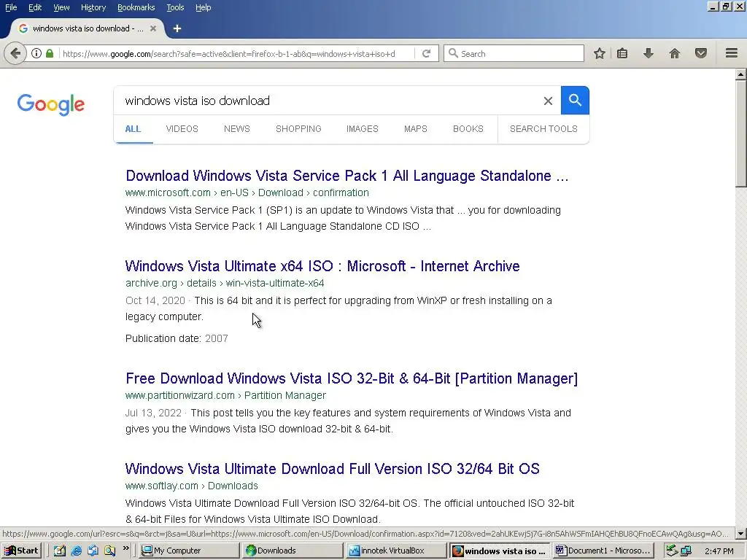
Task: Click the vertical scrollbar thumb
Action: pos(741,134)
